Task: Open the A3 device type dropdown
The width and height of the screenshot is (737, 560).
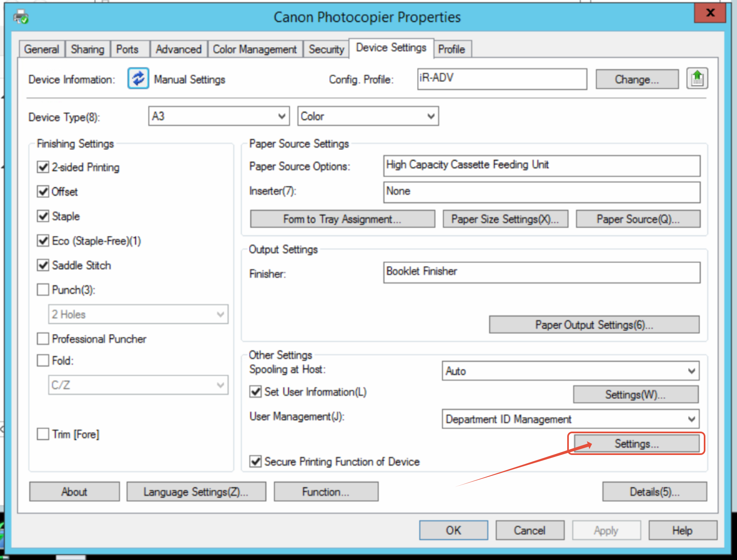Action: pyautogui.click(x=219, y=116)
